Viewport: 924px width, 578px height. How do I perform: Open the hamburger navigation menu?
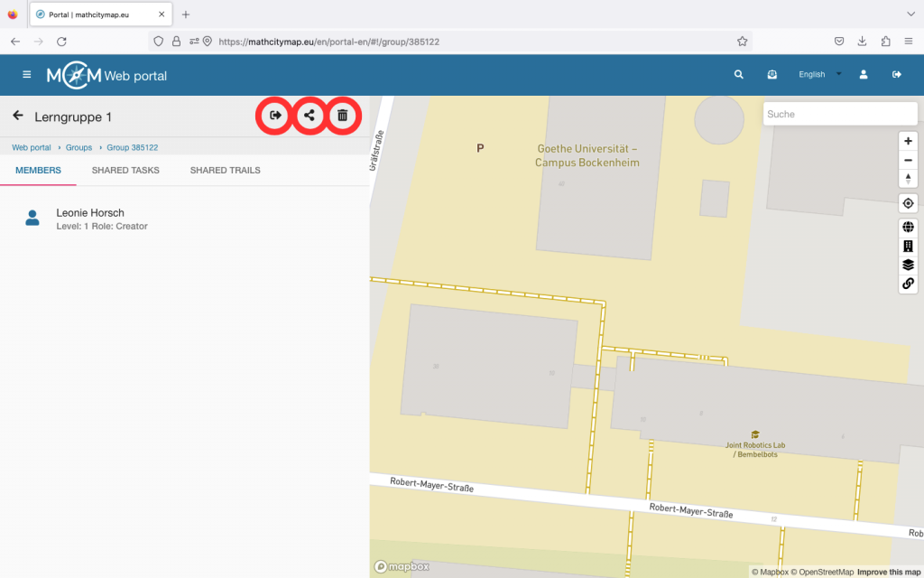point(26,75)
